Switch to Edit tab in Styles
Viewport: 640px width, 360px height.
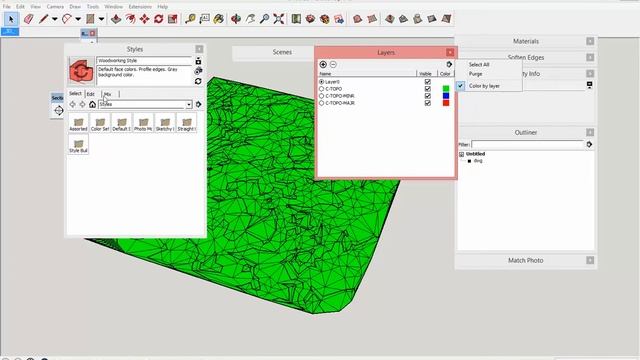point(90,94)
